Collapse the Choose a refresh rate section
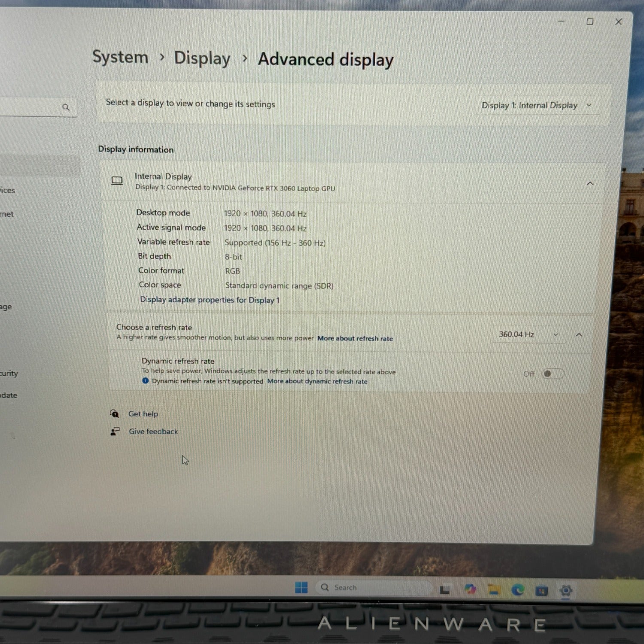The image size is (644, 644). click(579, 335)
